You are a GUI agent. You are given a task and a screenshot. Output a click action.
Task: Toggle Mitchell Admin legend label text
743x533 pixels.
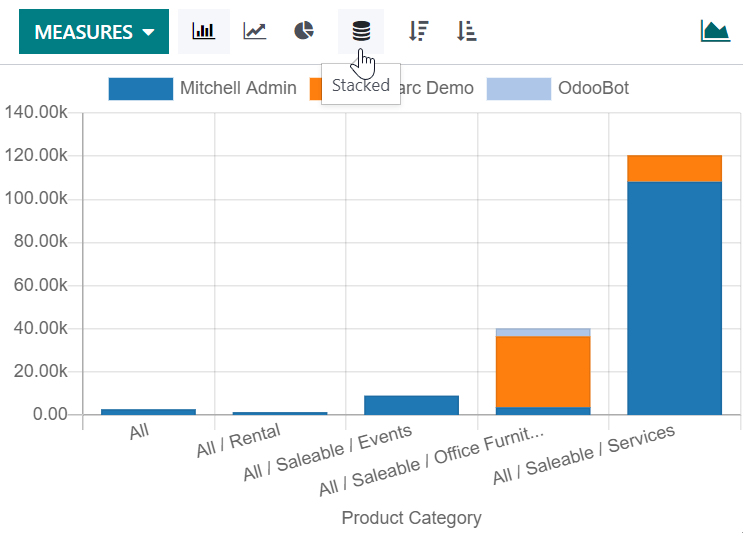pyautogui.click(x=238, y=88)
